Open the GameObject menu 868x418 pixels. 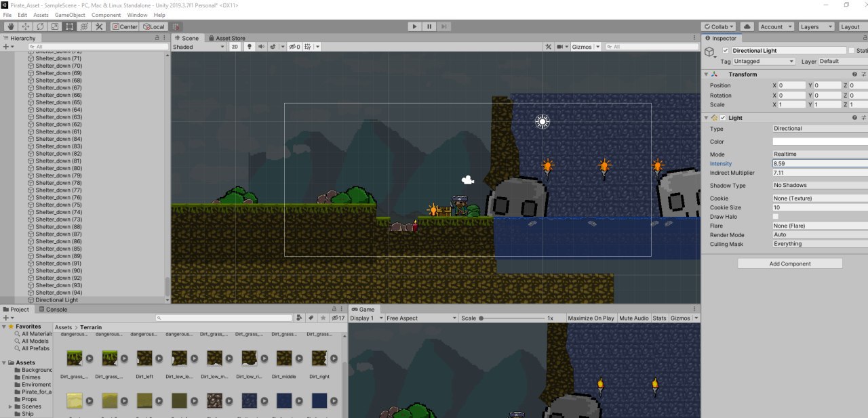click(70, 15)
